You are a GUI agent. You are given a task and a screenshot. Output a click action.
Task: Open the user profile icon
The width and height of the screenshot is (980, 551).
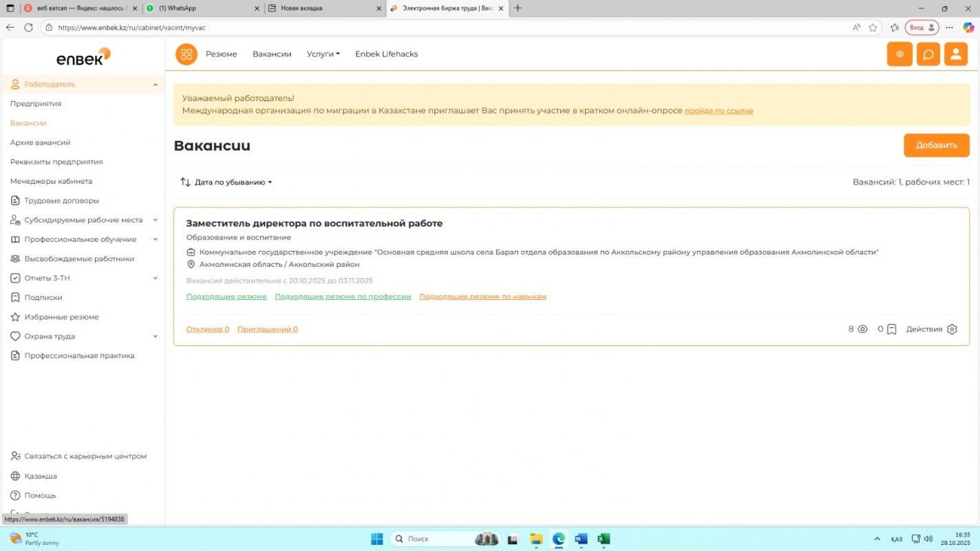pos(955,54)
